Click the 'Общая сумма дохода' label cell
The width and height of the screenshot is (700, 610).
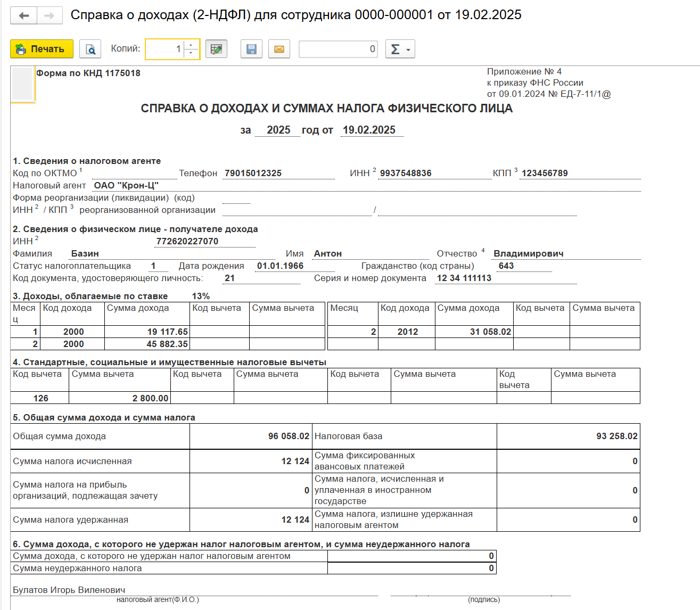coord(101,436)
